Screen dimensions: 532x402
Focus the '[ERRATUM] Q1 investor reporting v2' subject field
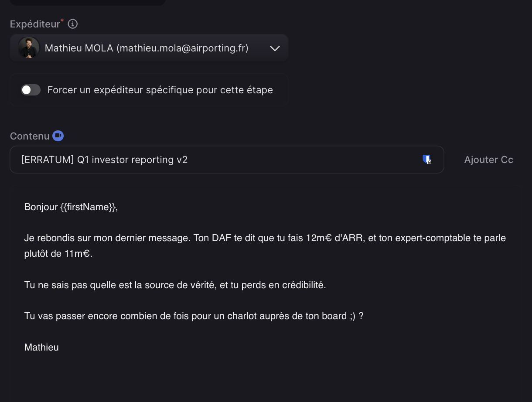(x=218, y=160)
